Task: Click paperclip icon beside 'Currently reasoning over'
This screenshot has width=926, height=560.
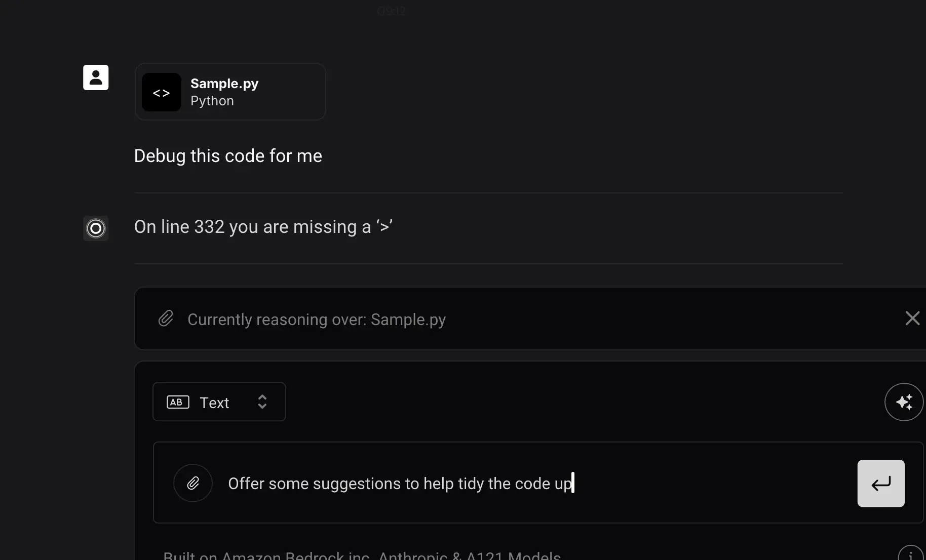Action: 166,318
